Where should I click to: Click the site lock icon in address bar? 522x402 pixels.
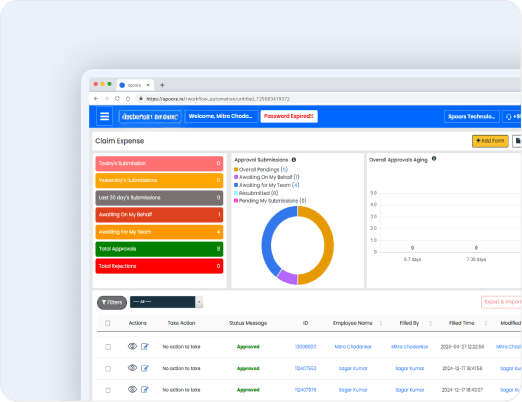(141, 99)
